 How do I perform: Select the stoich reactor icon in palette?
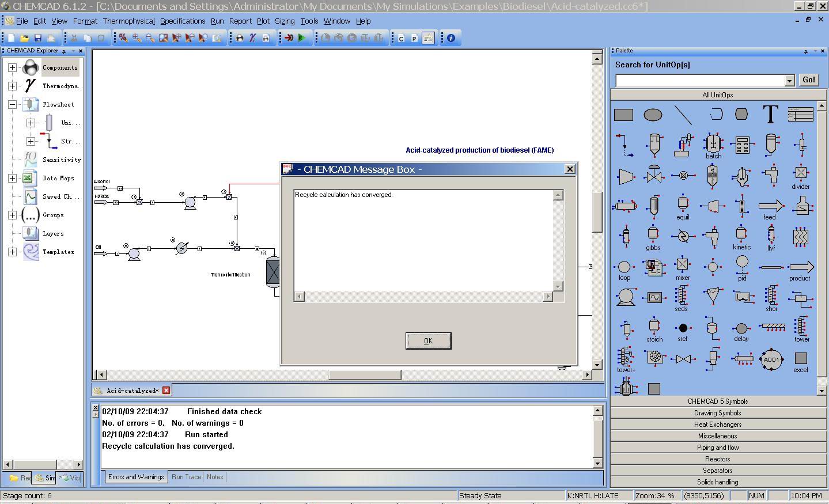[654, 329]
